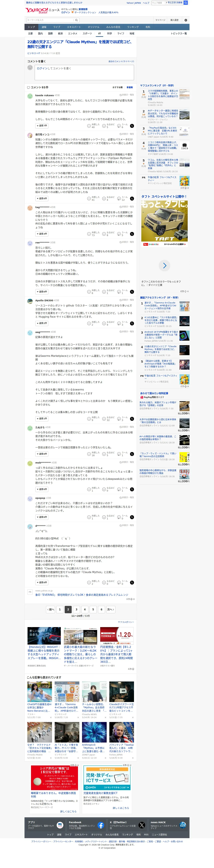Toggle なるほど on たぬきち's comment
Image resolution: width=214 pixels, height=868 pixels.
coord(108,454)
